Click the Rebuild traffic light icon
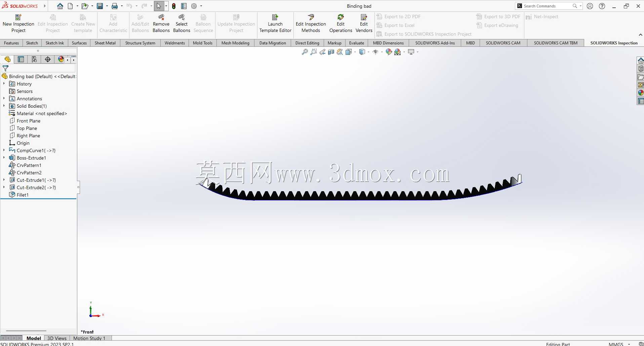This screenshot has height=346, width=644. coord(174,6)
